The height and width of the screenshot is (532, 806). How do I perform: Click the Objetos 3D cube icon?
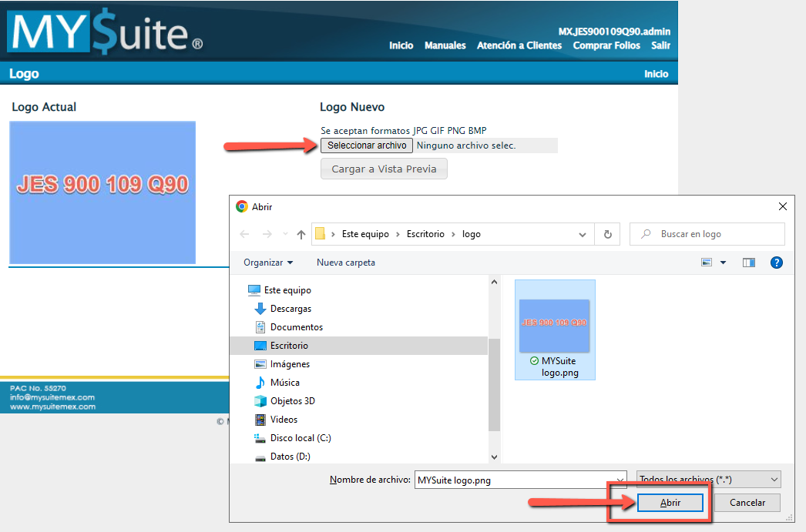pyautogui.click(x=260, y=401)
